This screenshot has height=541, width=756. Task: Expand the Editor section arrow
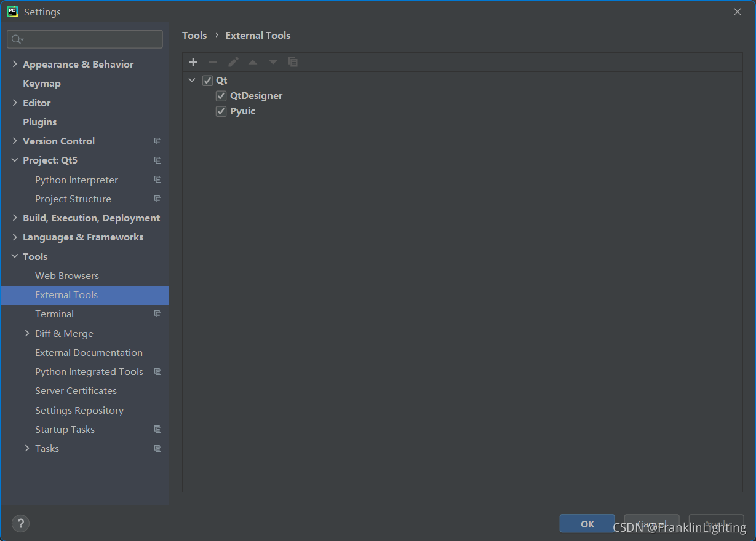pos(15,103)
